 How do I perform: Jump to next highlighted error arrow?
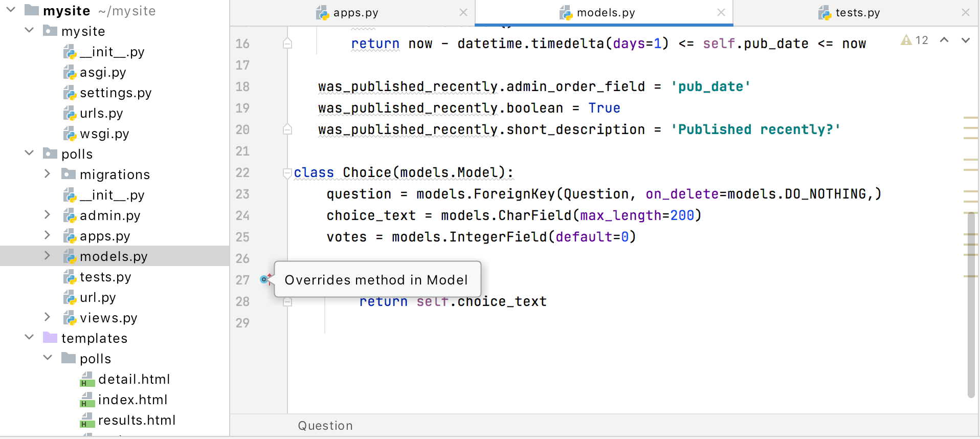pos(965,40)
